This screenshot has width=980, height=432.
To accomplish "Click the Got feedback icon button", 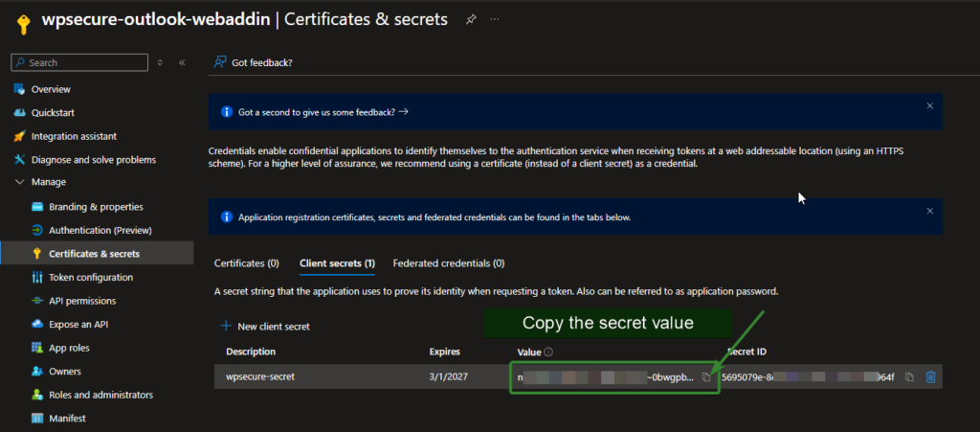I will (221, 62).
